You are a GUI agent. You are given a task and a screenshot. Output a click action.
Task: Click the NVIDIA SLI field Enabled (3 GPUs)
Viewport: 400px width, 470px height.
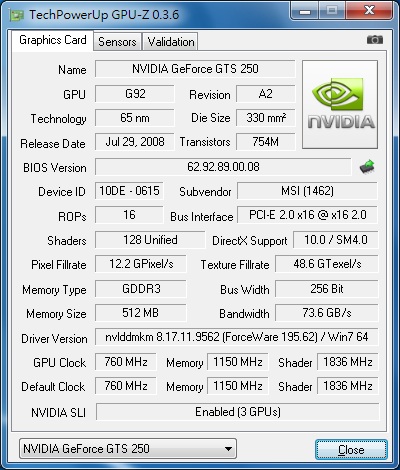pos(238,412)
